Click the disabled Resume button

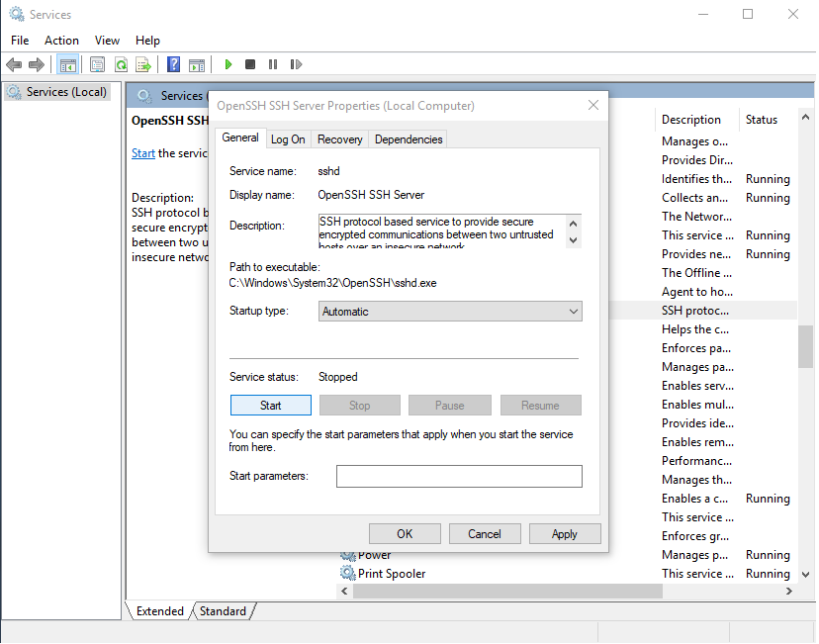point(541,406)
